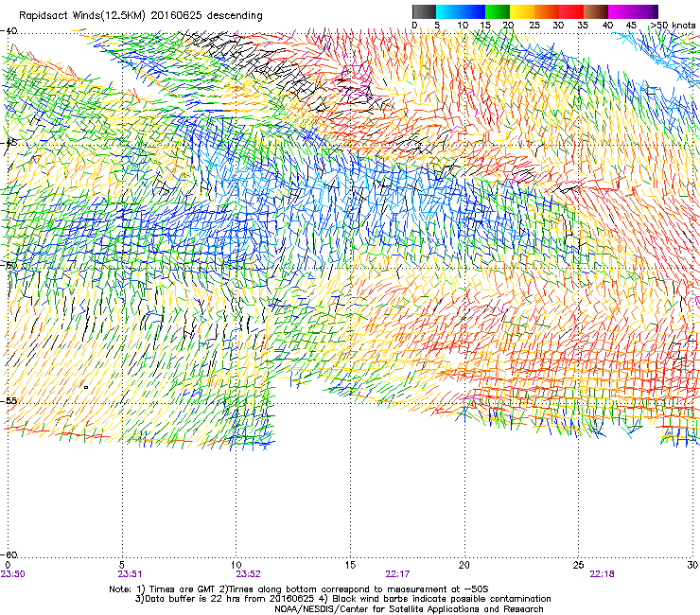Click the '30' longitude axis label at the bottom right
The width and height of the screenshot is (700, 615).
pyautogui.click(x=692, y=565)
